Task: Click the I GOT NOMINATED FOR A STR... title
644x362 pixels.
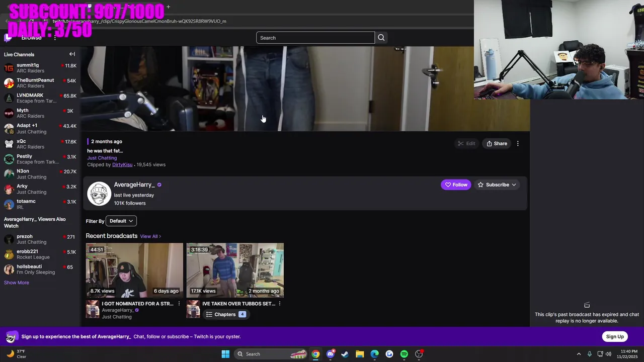Action: point(137,304)
